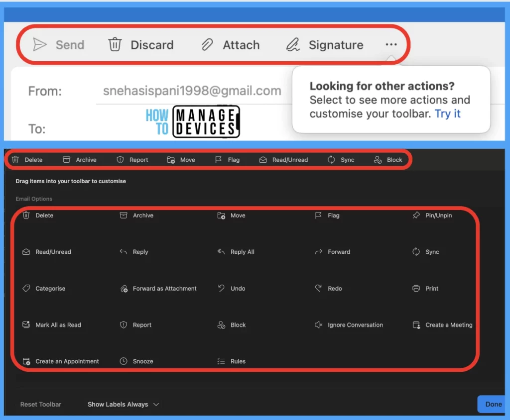Click Move in the top dark toolbar

(181, 160)
